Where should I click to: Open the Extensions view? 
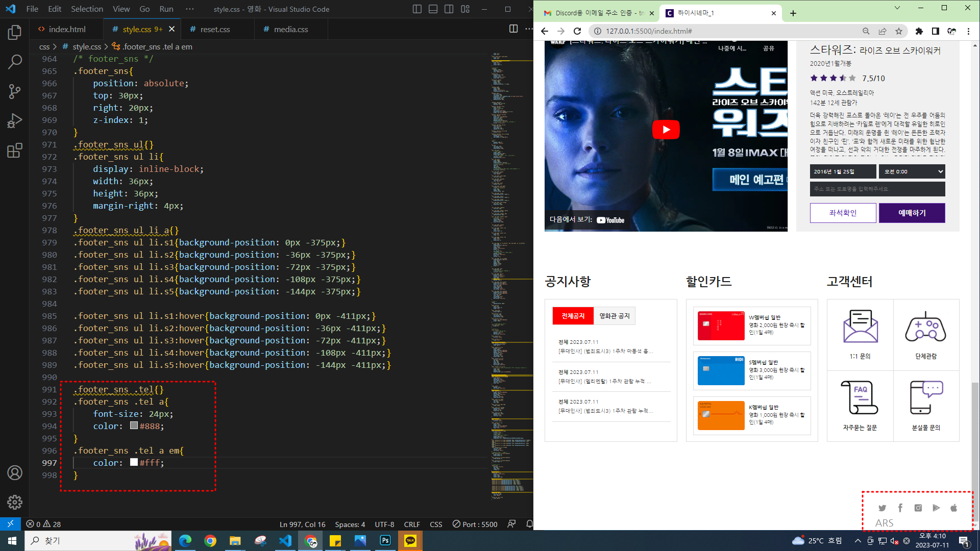click(x=15, y=151)
